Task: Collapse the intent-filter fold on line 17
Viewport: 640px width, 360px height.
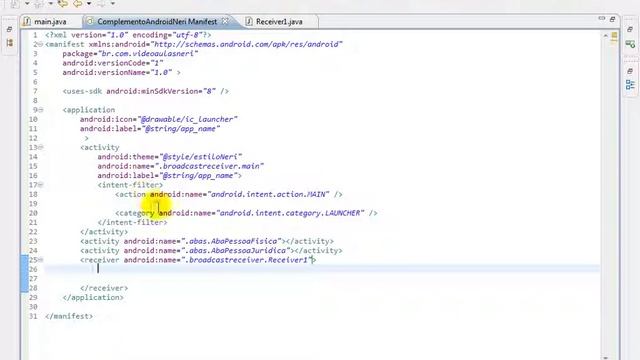Action: tap(40, 185)
